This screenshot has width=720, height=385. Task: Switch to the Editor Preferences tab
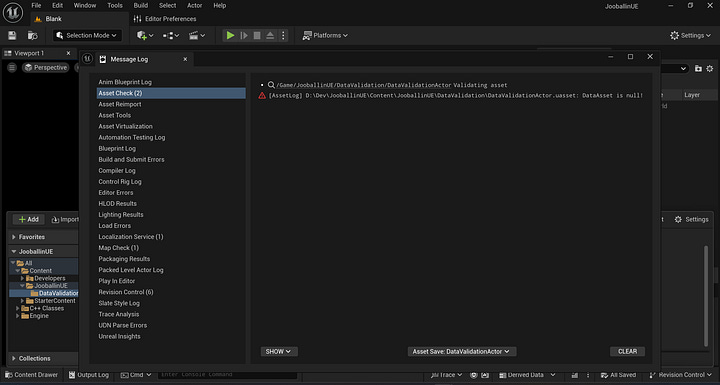[x=164, y=19]
